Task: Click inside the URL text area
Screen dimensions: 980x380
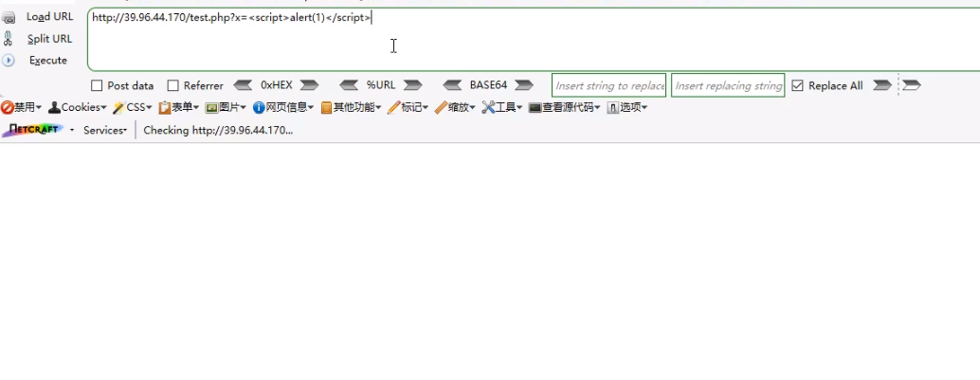Action: click(534, 40)
